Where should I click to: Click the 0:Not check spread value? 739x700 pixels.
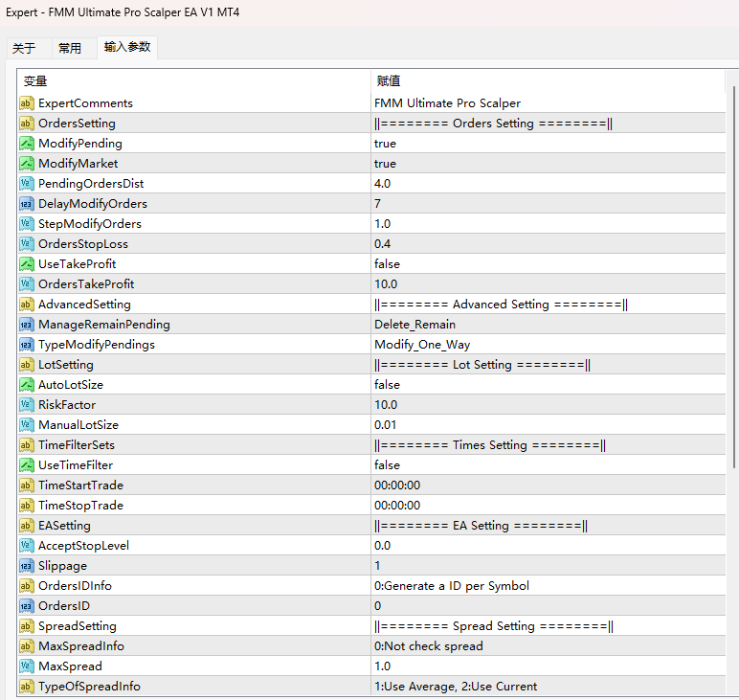pyautogui.click(x=429, y=646)
